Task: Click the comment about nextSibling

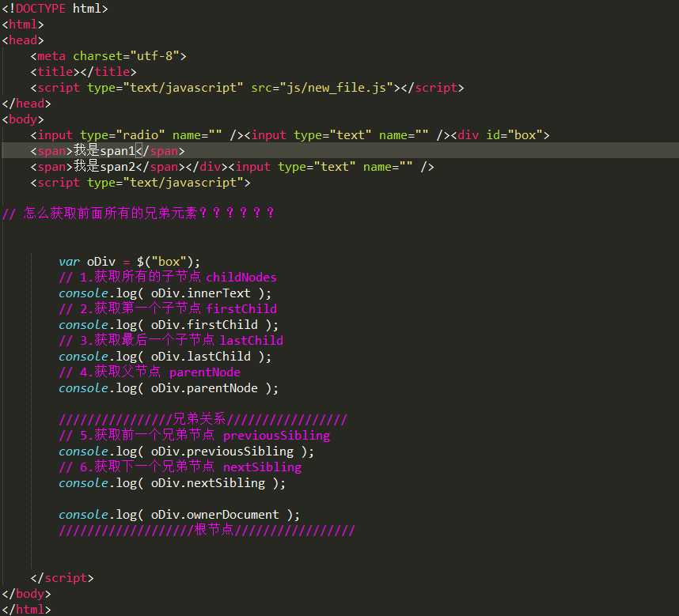Action: click(x=180, y=467)
